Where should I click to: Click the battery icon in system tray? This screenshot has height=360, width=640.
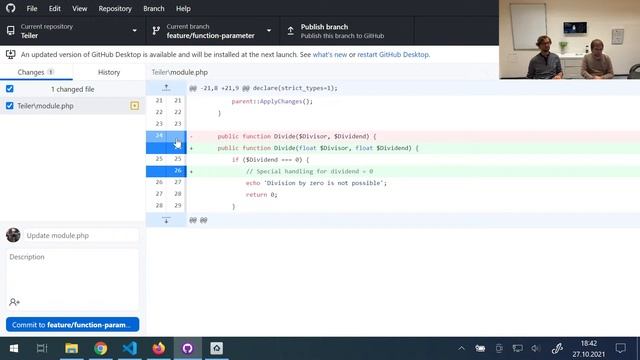click(x=480, y=348)
